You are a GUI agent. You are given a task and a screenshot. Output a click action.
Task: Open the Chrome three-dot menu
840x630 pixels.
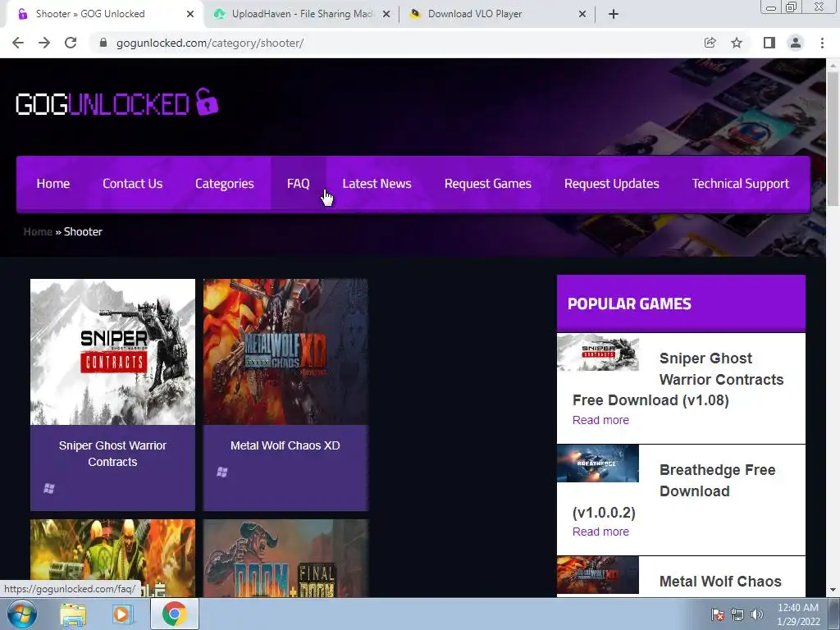[822, 43]
